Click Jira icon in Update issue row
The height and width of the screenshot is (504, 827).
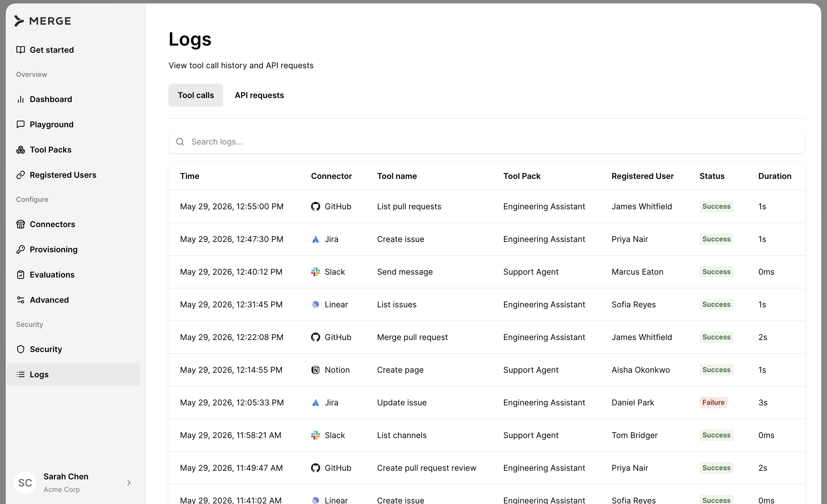pyautogui.click(x=315, y=402)
